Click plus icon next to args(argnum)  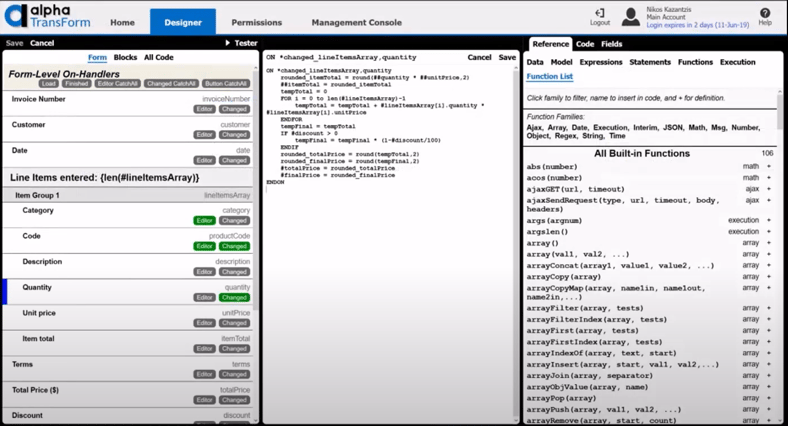tap(768, 220)
